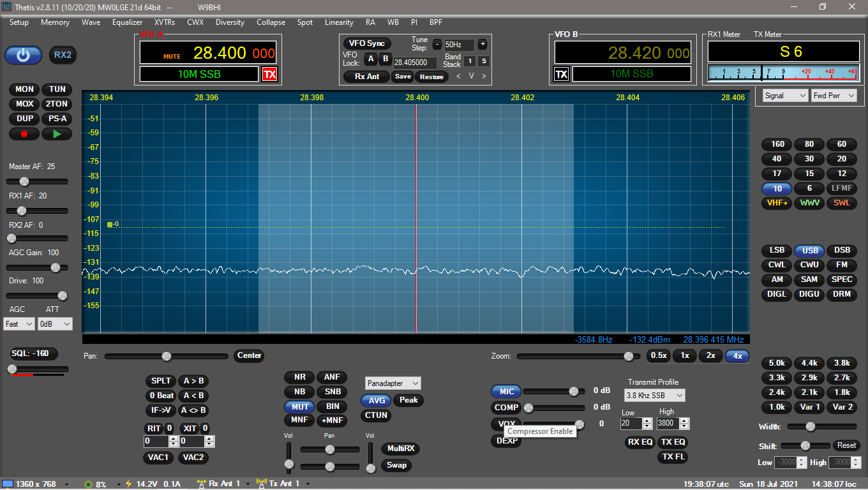Select the 10 meter band button
Image resolution: width=868 pixels, height=490 pixels.
click(776, 188)
